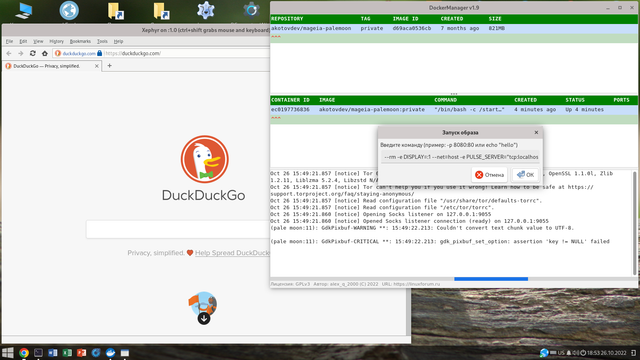Click the network globe tray icon
640x360 pixels.
point(544,353)
